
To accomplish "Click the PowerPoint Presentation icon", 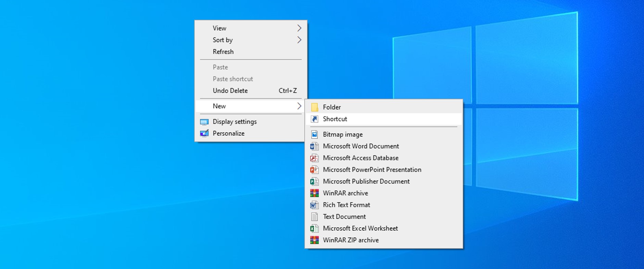I will coord(314,170).
